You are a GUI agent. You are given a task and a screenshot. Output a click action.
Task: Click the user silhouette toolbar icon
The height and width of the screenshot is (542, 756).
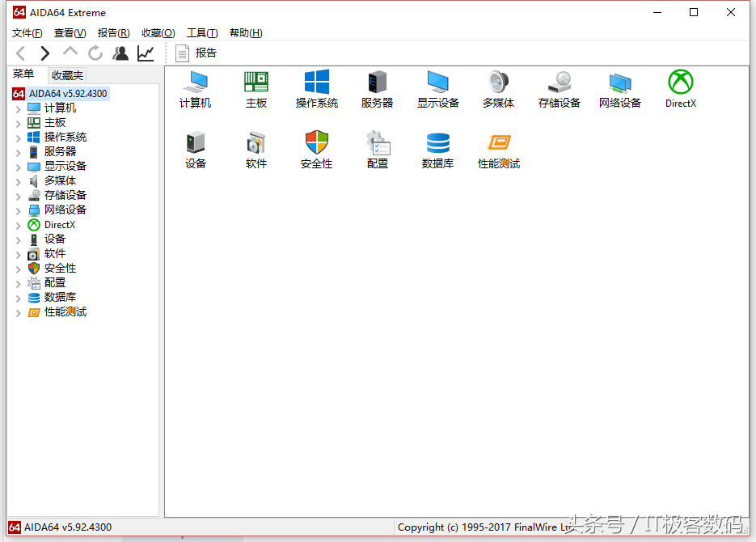pos(120,53)
